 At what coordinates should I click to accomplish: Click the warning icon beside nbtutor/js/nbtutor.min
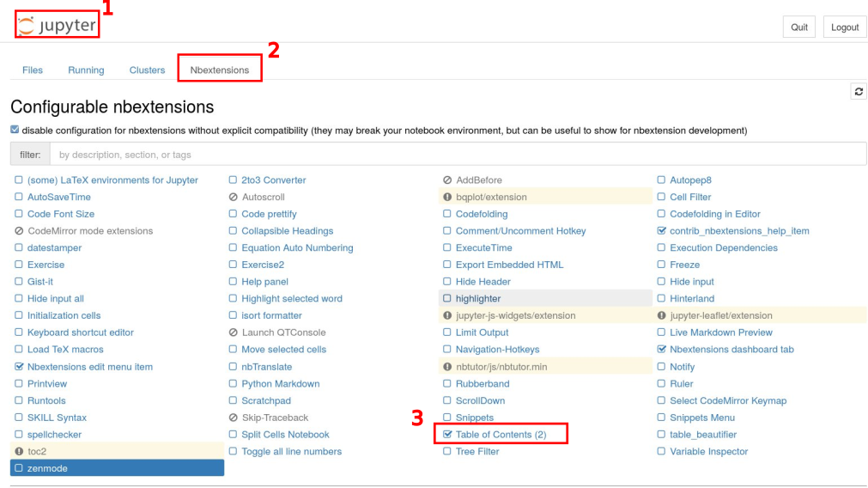(x=447, y=367)
